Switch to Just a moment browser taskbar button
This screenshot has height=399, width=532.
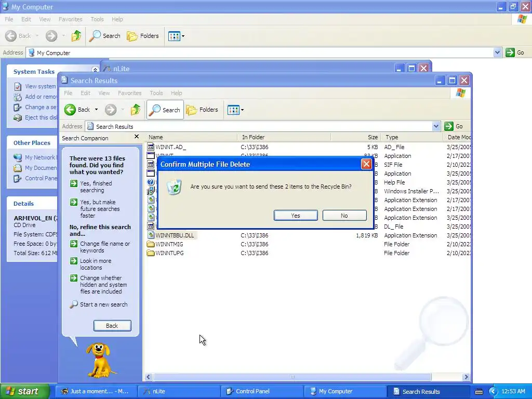click(96, 391)
